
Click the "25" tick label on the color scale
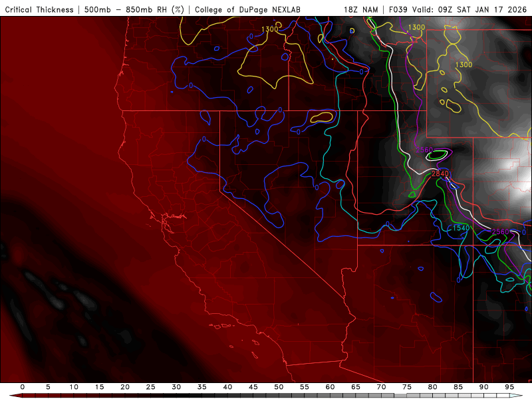[151, 387]
